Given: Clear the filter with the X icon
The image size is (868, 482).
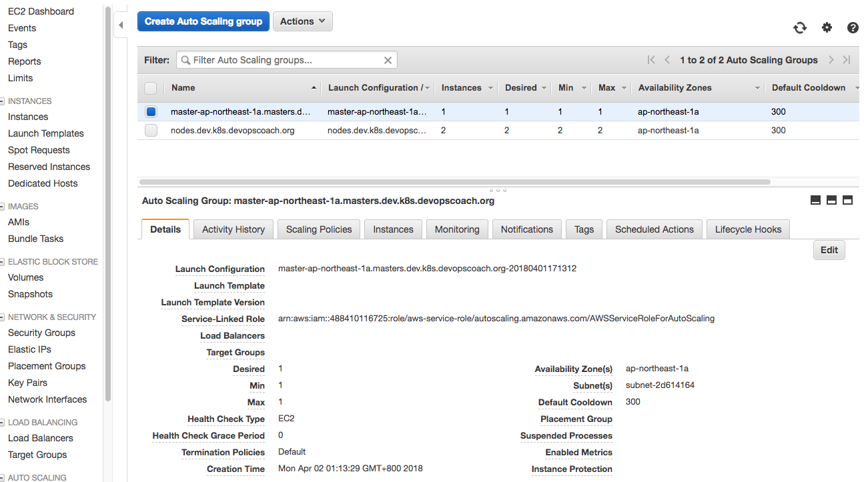Looking at the screenshot, I should [388, 60].
